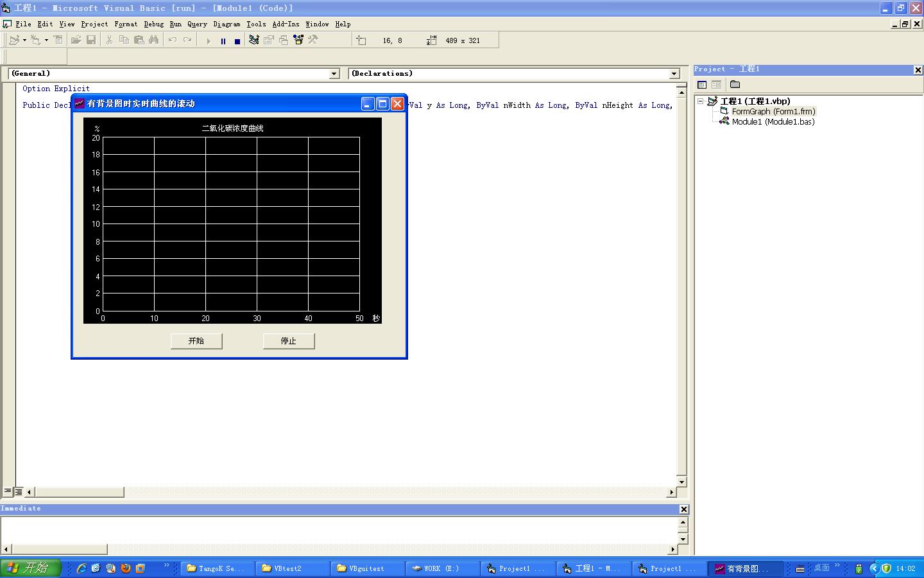Click the code window horizontal scrollbar thumb
The image size is (924, 578).
click(79, 492)
